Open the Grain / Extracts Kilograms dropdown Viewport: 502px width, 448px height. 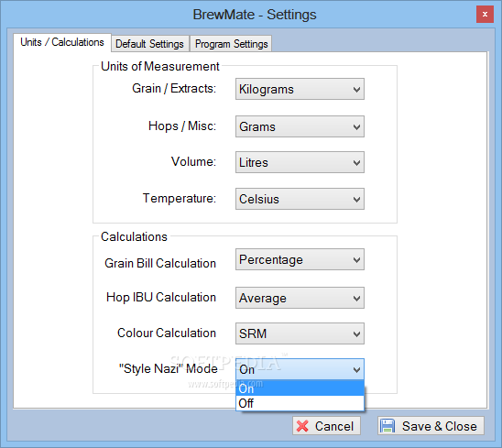[x=300, y=89]
